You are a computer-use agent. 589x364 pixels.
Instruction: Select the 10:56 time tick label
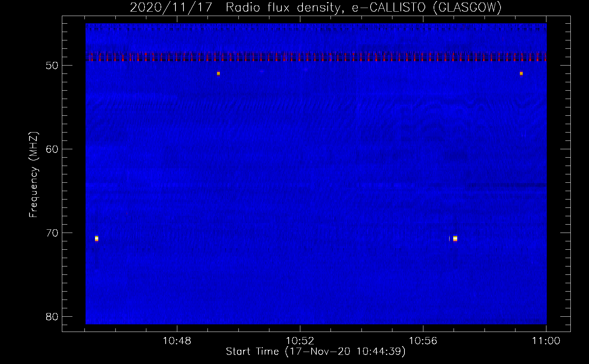point(423,341)
